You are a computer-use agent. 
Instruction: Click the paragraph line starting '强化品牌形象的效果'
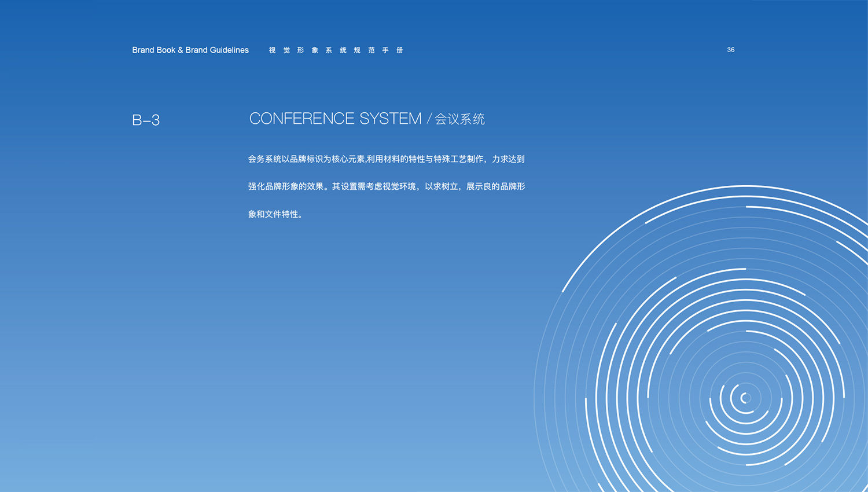point(387,186)
